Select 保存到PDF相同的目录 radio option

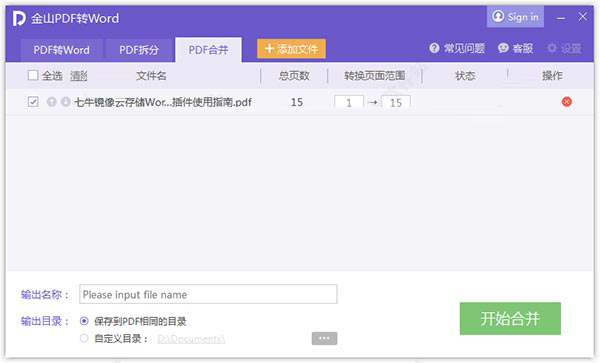(84, 321)
